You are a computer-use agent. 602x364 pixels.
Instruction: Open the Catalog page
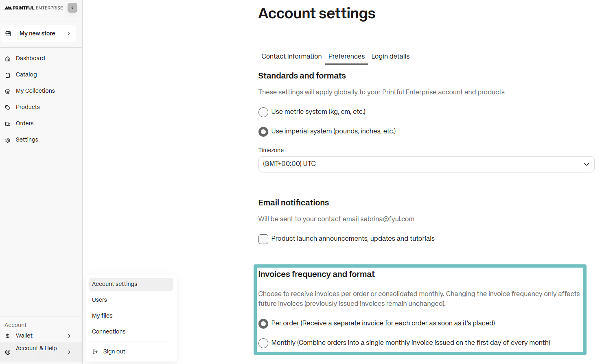(x=26, y=74)
